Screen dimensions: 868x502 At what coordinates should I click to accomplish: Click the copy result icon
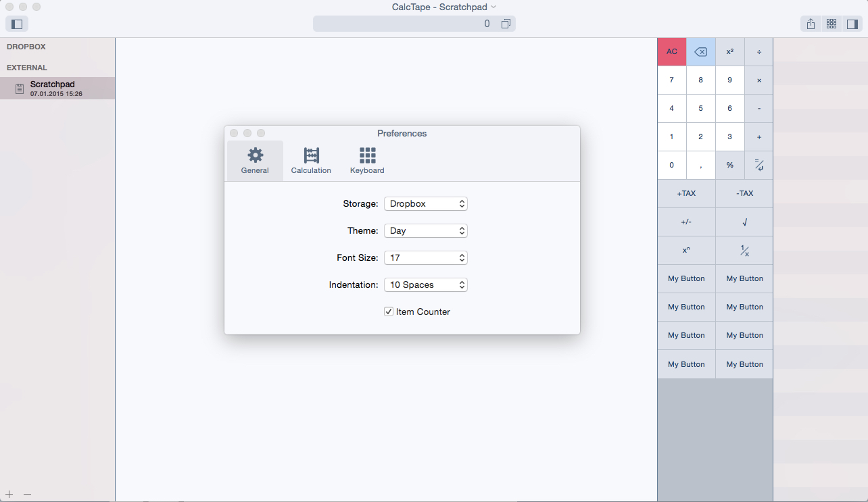[x=506, y=24]
